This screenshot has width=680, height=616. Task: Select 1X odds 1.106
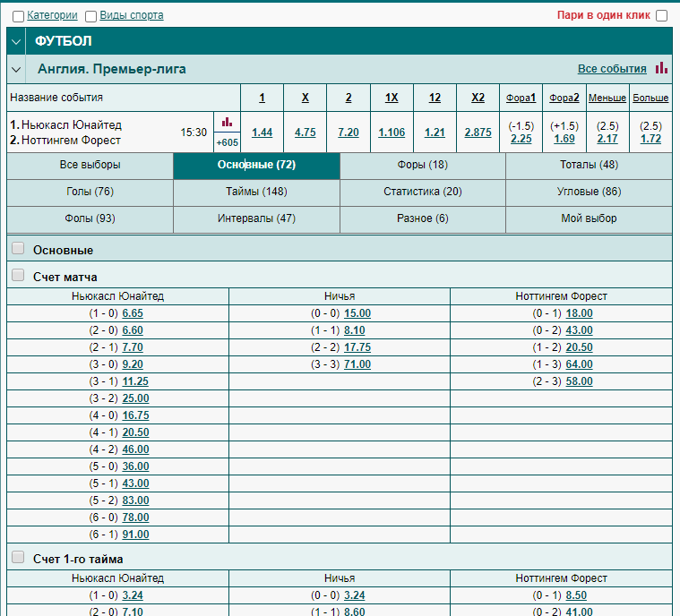(392, 133)
